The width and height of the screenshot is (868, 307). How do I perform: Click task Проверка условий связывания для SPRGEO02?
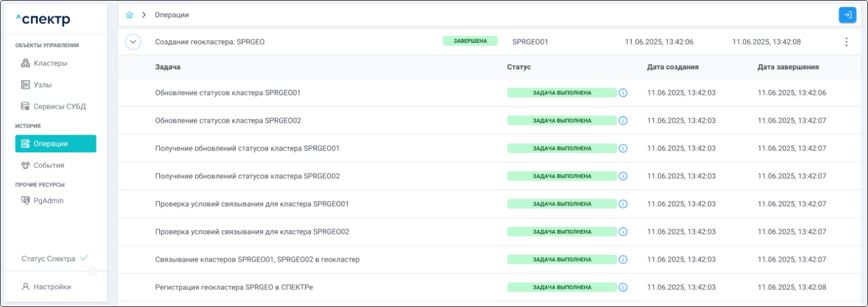(x=252, y=232)
